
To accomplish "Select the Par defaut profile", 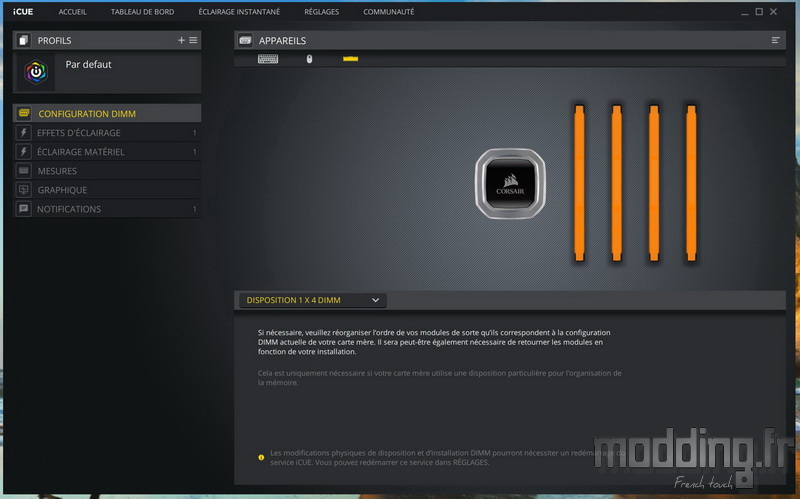I will [x=107, y=72].
